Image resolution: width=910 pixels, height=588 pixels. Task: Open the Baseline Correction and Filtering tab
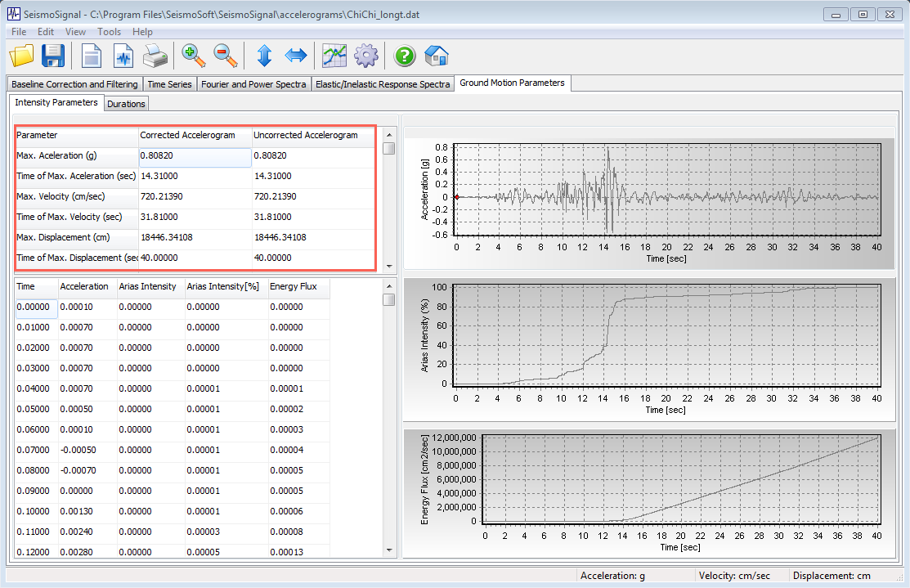point(74,84)
